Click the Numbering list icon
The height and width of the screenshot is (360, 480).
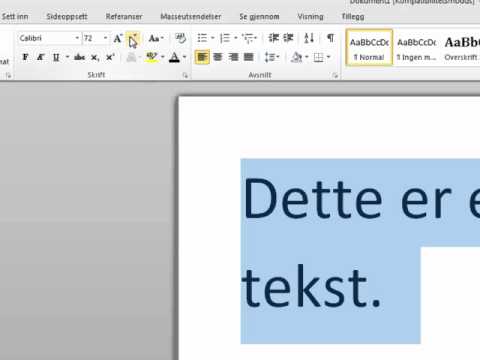[225, 38]
